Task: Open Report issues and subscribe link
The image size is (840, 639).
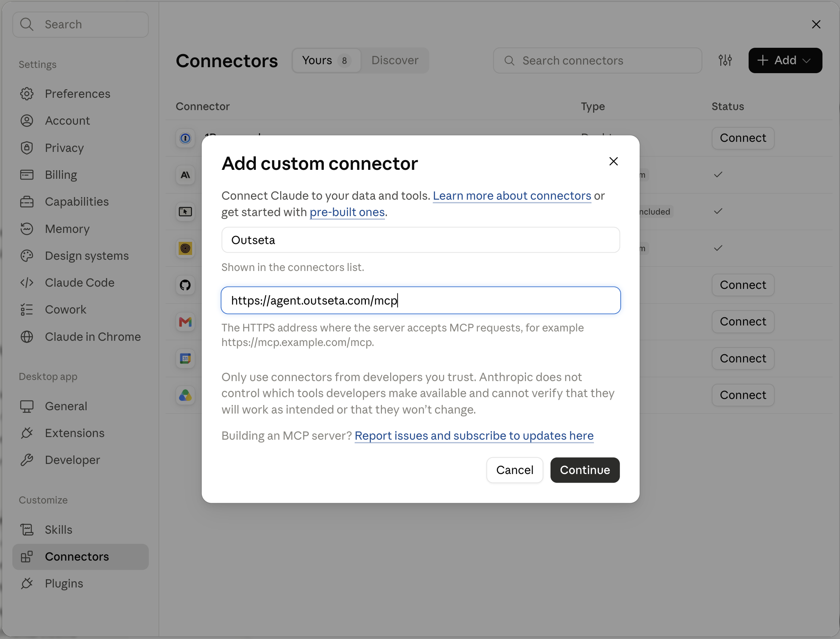Action: (x=474, y=436)
